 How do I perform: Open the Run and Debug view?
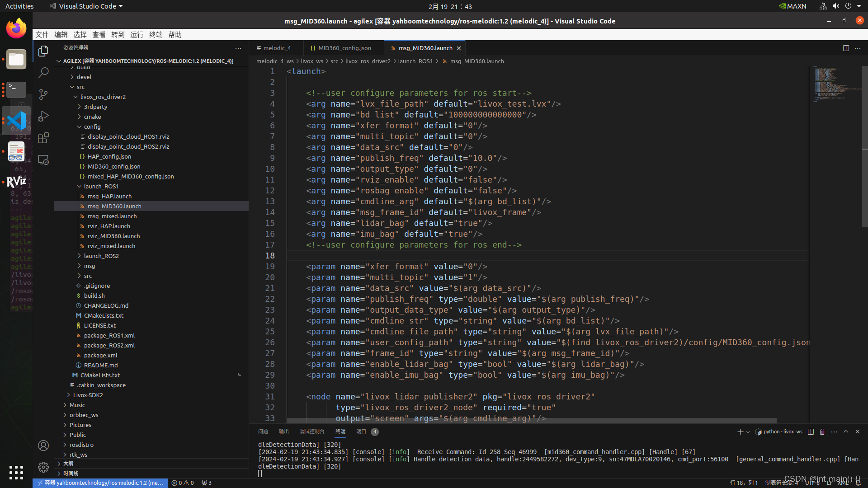(x=43, y=116)
